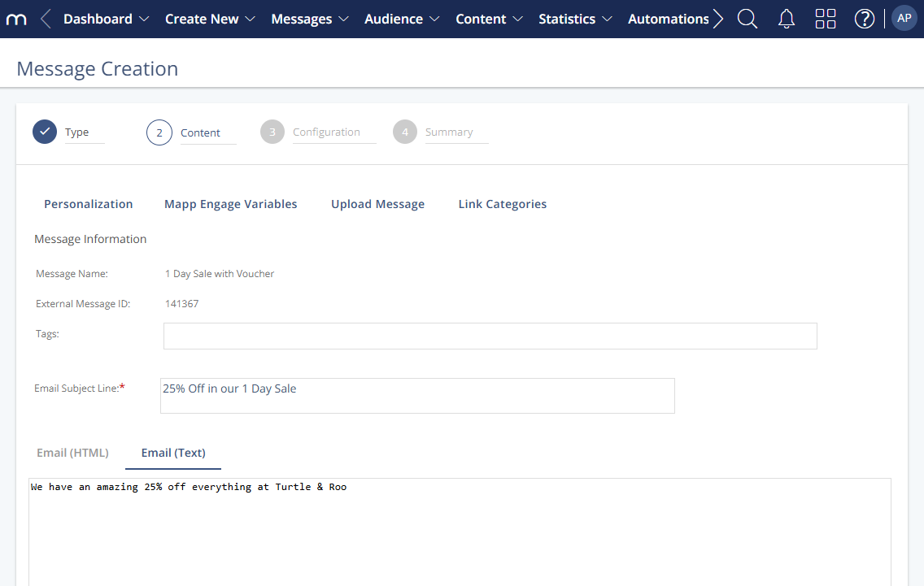
Task: Click the Personalization link
Action: point(89,204)
